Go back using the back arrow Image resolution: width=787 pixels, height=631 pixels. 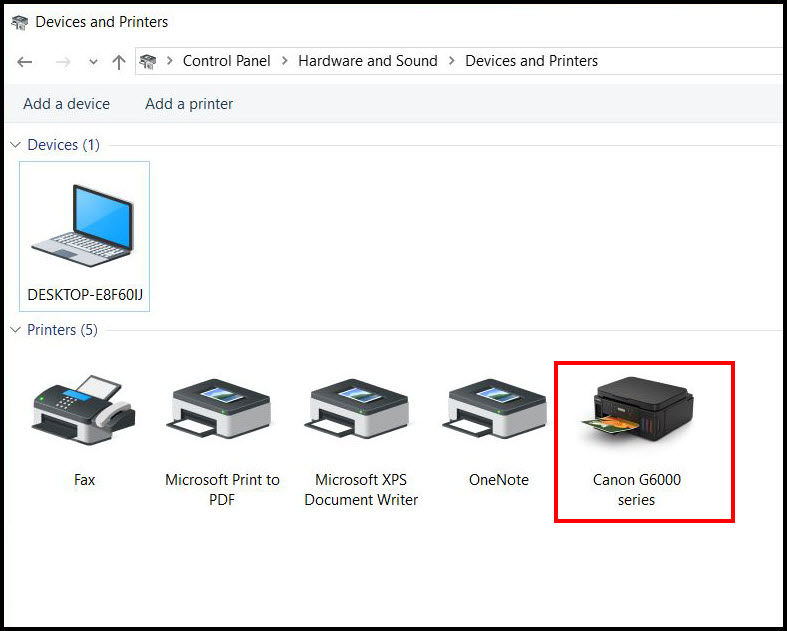25,62
